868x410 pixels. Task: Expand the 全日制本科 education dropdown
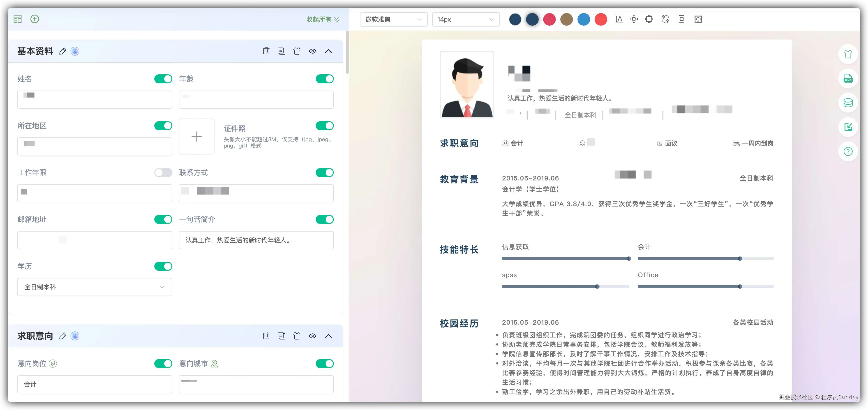pos(94,287)
